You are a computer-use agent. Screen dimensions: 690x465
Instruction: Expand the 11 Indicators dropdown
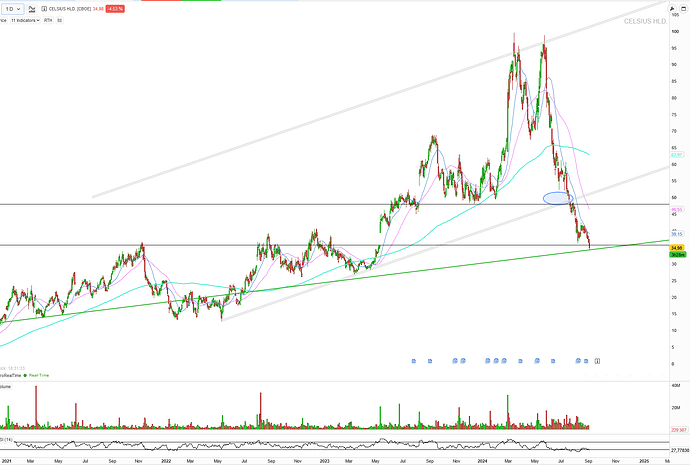click(25, 20)
